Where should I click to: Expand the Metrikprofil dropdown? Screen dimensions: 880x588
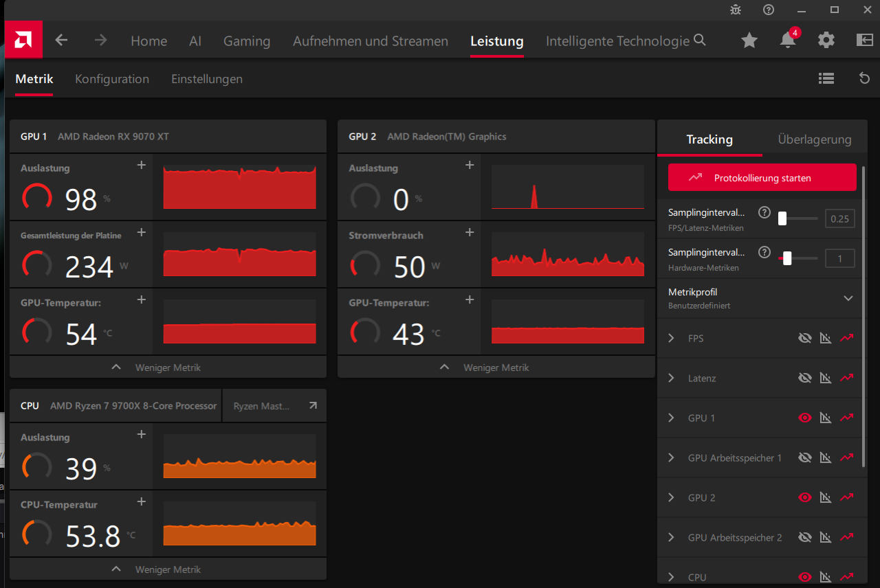click(x=848, y=298)
